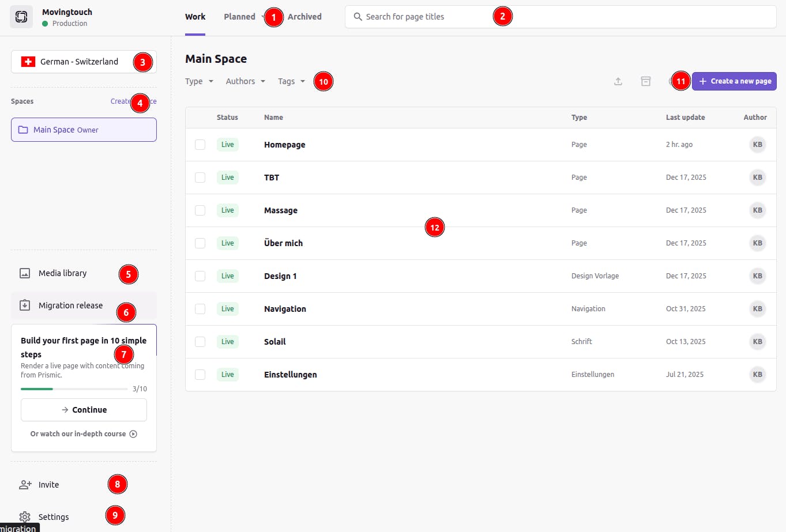Click the Movingtouch repository logo icon

point(21,17)
